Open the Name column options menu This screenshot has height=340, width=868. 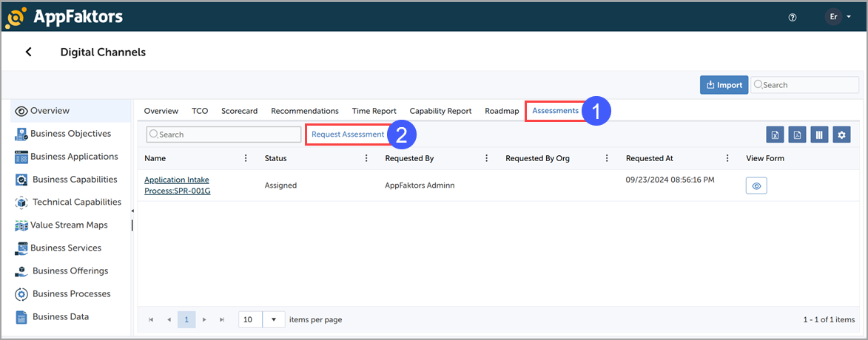pyautogui.click(x=246, y=158)
